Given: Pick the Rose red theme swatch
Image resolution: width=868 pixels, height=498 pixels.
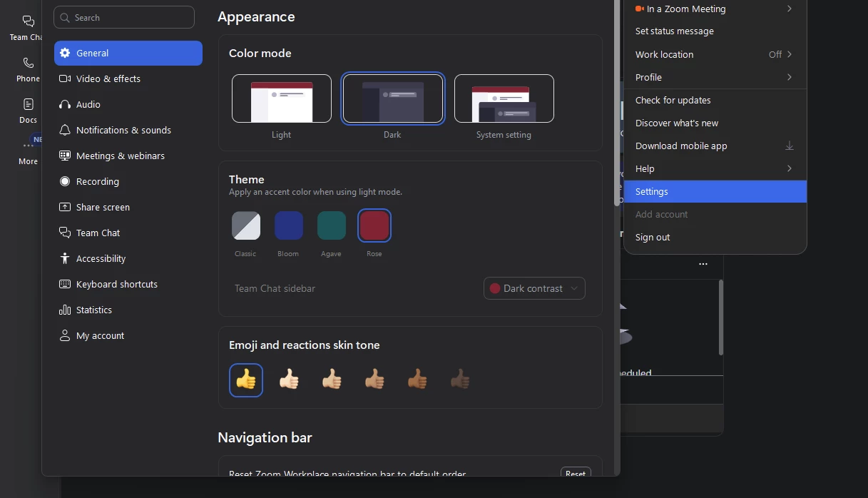Looking at the screenshot, I should [374, 225].
